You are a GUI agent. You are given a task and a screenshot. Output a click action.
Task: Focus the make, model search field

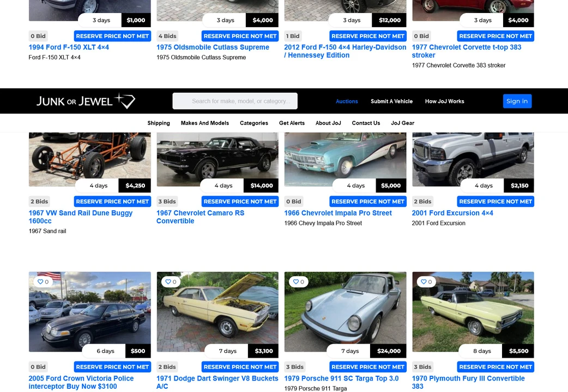235,101
